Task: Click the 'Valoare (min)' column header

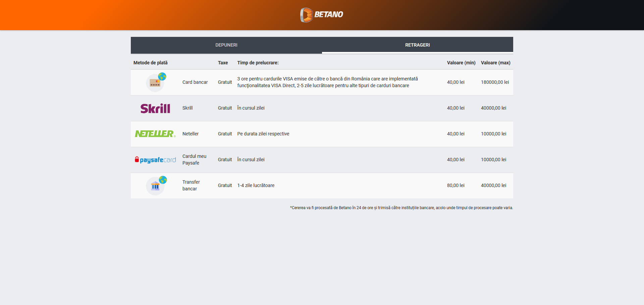Action: pyautogui.click(x=461, y=63)
